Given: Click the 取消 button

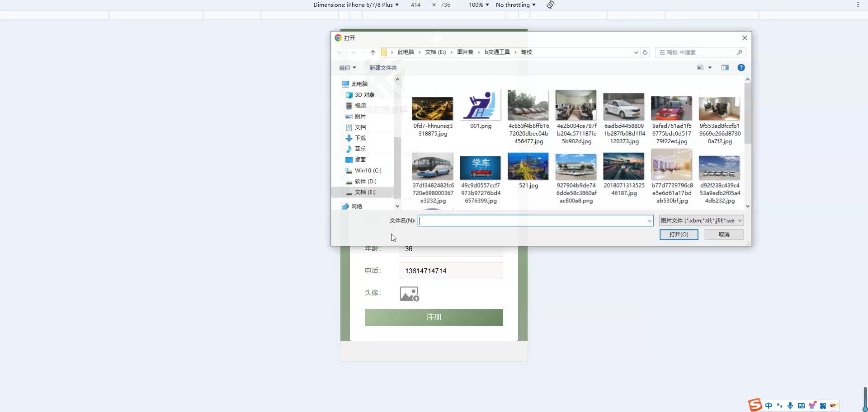Looking at the screenshot, I should pos(724,234).
